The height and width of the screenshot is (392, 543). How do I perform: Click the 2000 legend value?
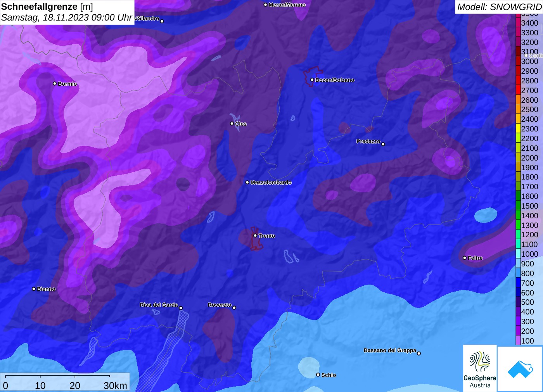[529, 158]
